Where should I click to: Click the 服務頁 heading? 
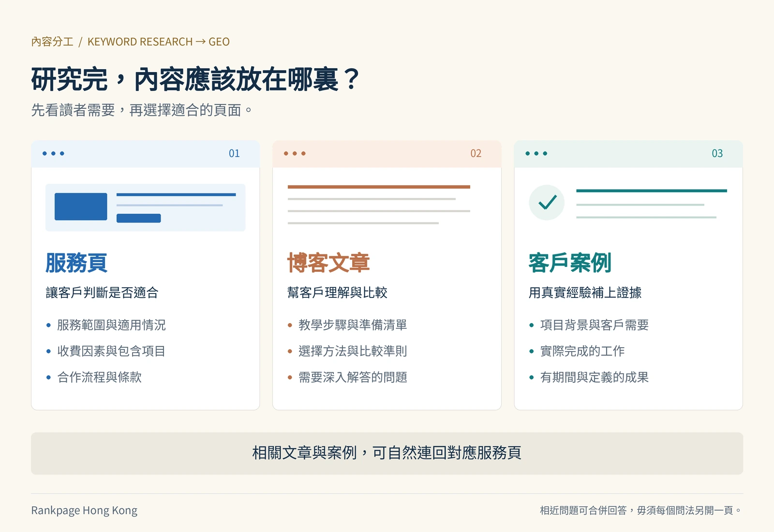[x=76, y=263]
